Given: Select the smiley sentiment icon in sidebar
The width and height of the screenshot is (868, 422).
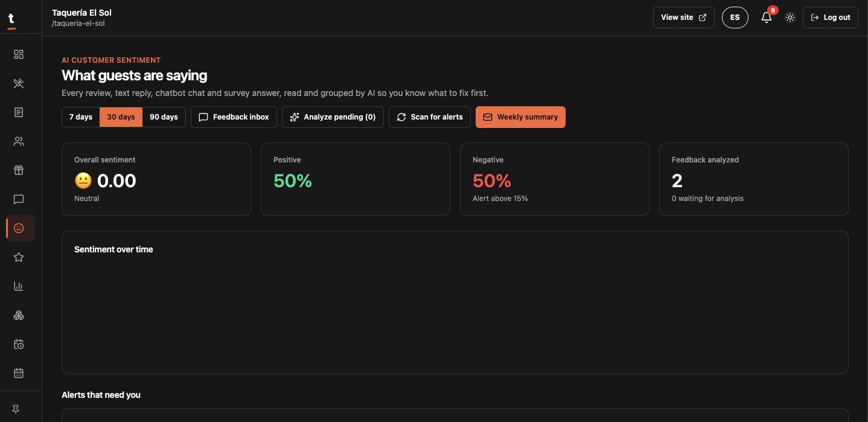Looking at the screenshot, I should tap(19, 228).
